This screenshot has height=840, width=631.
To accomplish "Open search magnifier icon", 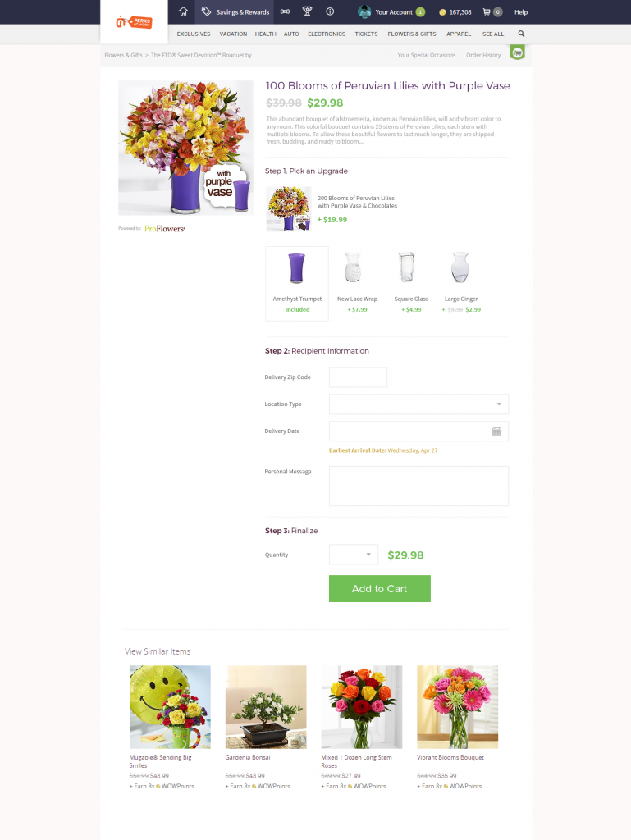I will pos(521,34).
